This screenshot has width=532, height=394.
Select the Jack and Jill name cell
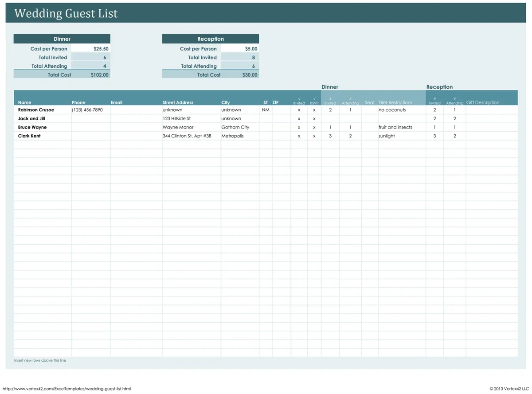coord(43,119)
